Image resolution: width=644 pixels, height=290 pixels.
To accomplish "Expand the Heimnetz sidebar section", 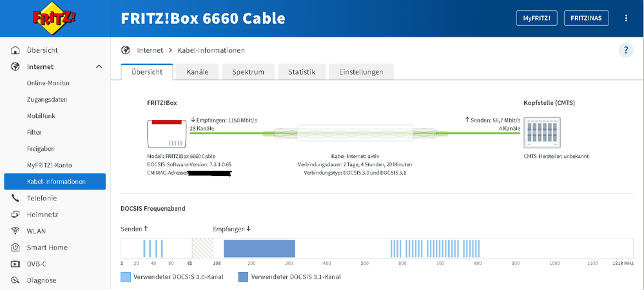I will click(x=42, y=215).
